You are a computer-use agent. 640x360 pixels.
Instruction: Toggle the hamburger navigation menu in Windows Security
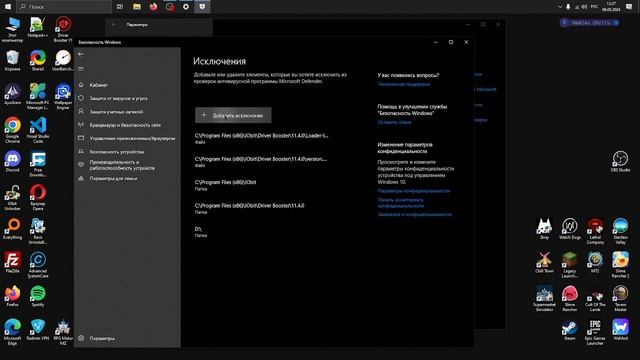81,69
